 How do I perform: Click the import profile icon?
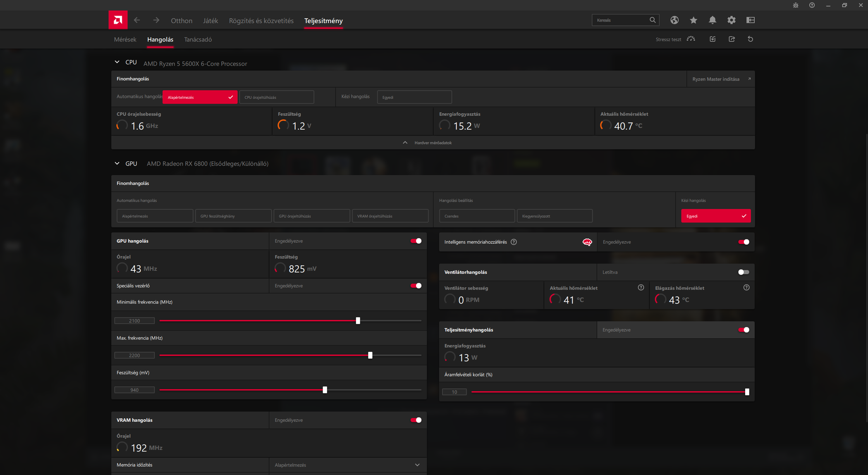[713, 39]
